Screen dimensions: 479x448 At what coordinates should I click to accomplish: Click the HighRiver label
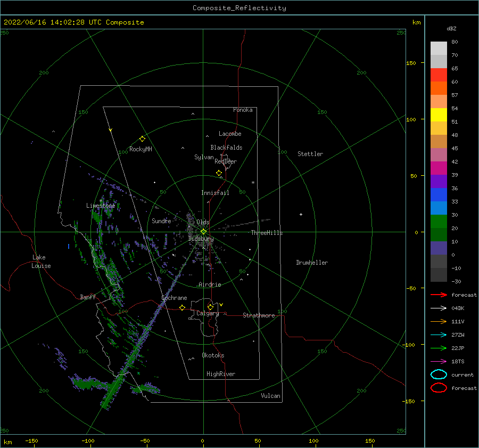coord(221,374)
